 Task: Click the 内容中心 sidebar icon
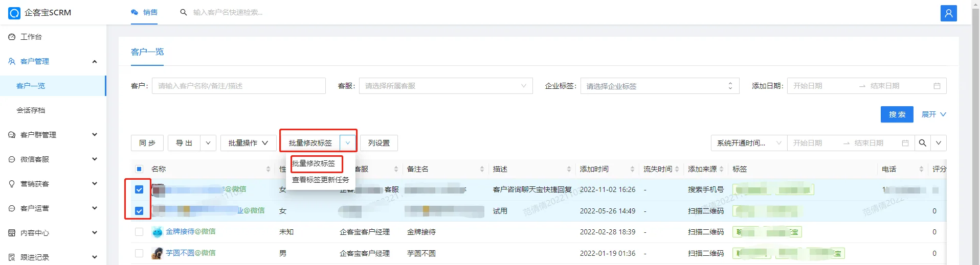pyautogui.click(x=12, y=233)
